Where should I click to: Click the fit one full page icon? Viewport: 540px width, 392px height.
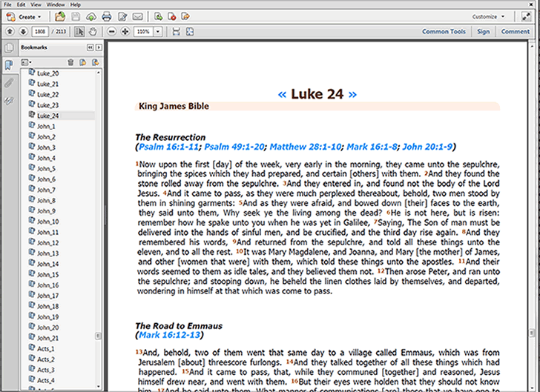tap(190, 32)
